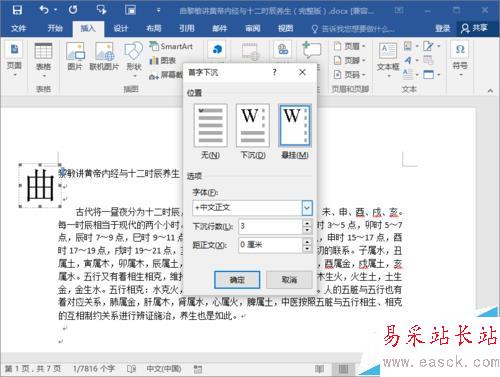Click the signature line icon
This screenshot has height=377, width=500.
tap(428, 46)
